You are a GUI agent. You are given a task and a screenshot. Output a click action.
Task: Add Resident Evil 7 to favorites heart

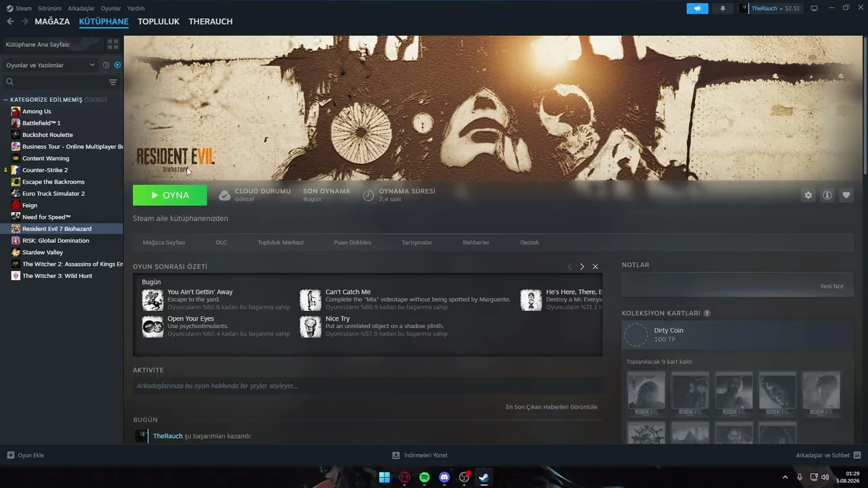(846, 195)
